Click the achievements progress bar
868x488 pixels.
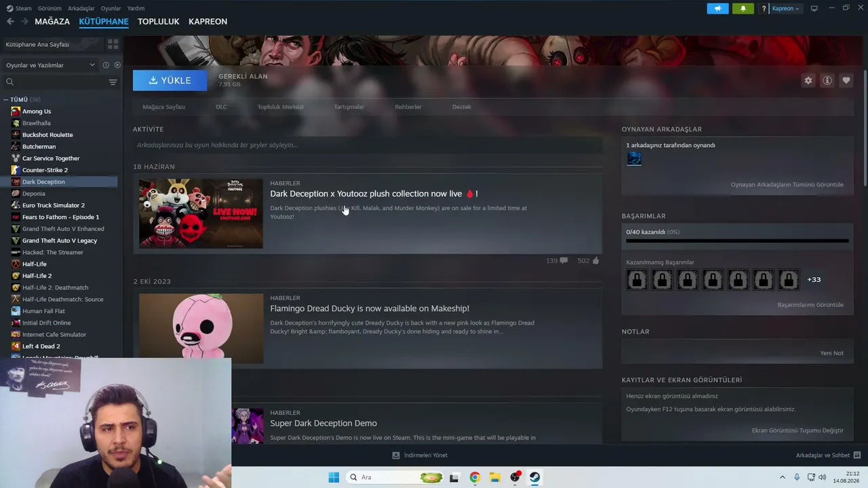pyautogui.click(x=737, y=241)
